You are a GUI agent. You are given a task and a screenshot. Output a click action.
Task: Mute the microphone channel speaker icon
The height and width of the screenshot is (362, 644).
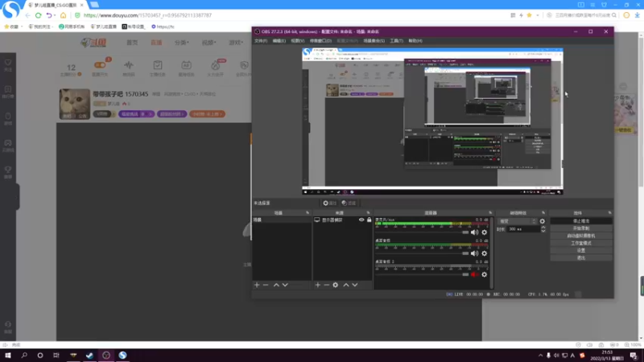click(474, 232)
